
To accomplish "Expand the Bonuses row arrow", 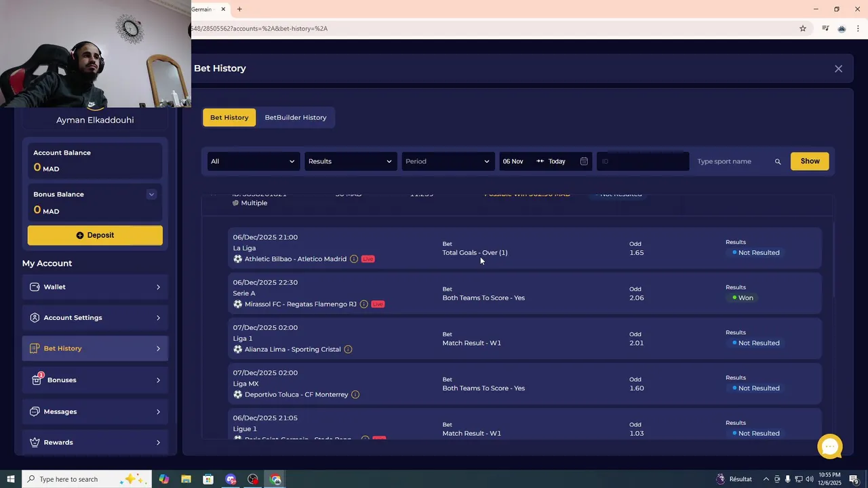I will [158, 380].
